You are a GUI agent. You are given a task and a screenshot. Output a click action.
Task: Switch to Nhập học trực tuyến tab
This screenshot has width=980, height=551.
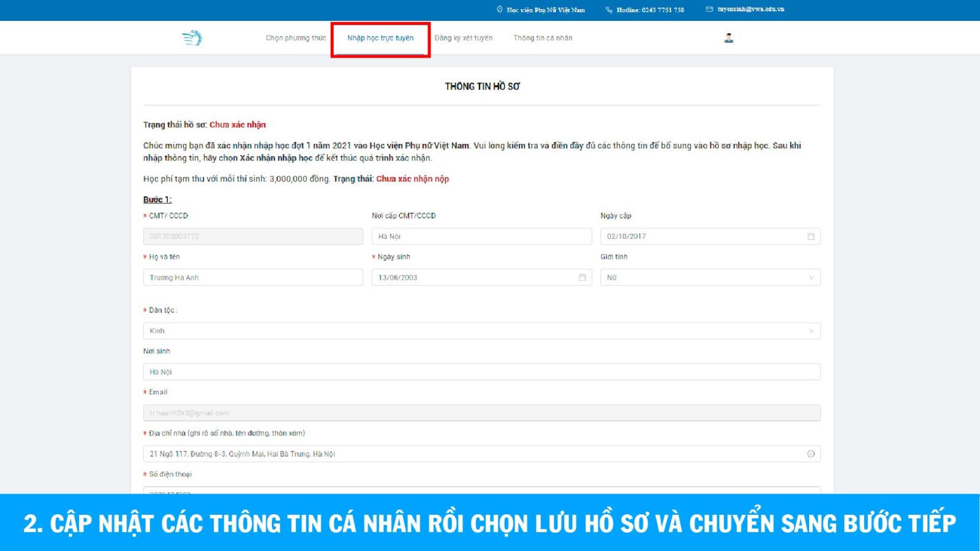(x=380, y=38)
